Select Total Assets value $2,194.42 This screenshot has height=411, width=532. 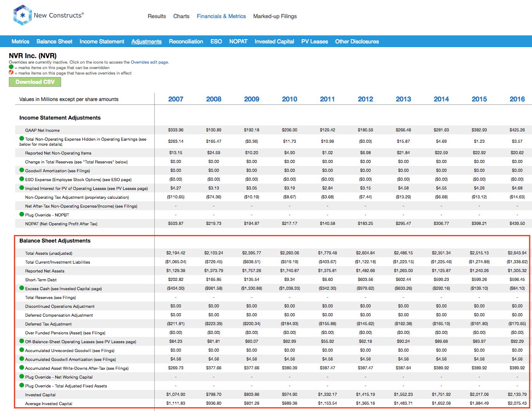176,253
